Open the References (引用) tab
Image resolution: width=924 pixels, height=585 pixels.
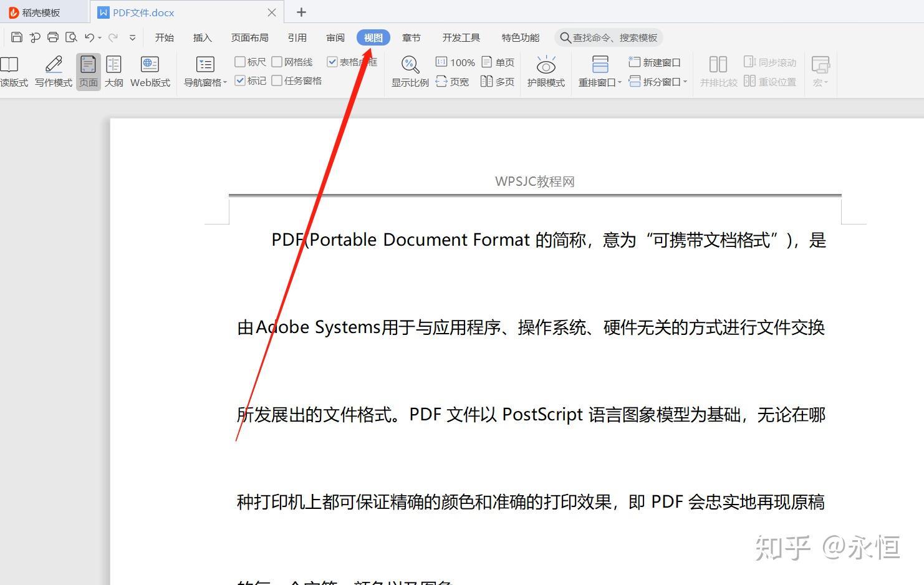point(297,37)
